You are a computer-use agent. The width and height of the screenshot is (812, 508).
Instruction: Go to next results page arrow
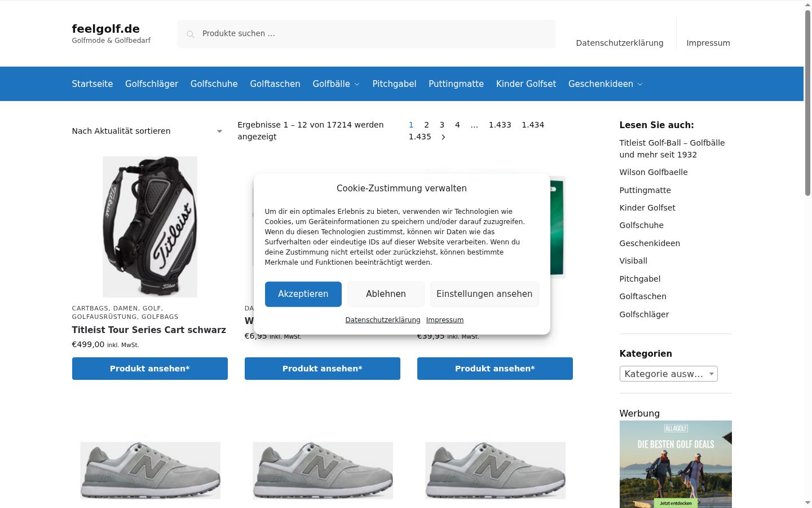[443, 137]
